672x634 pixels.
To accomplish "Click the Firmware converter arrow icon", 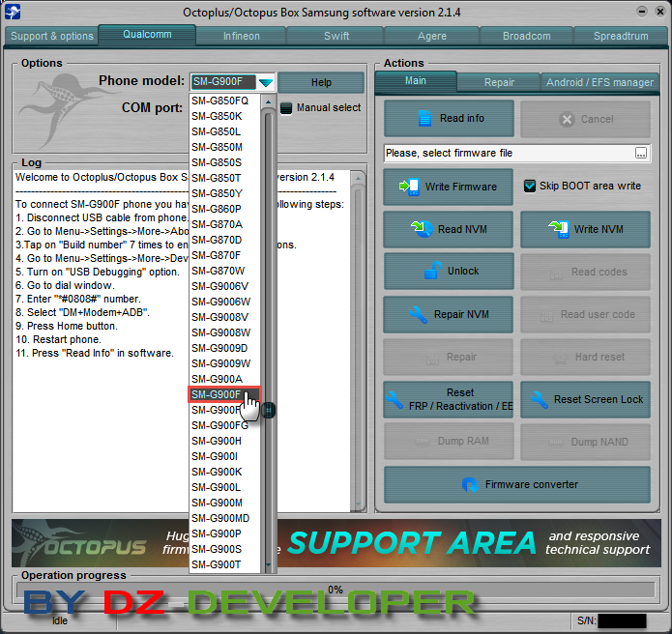I will [470, 485].
